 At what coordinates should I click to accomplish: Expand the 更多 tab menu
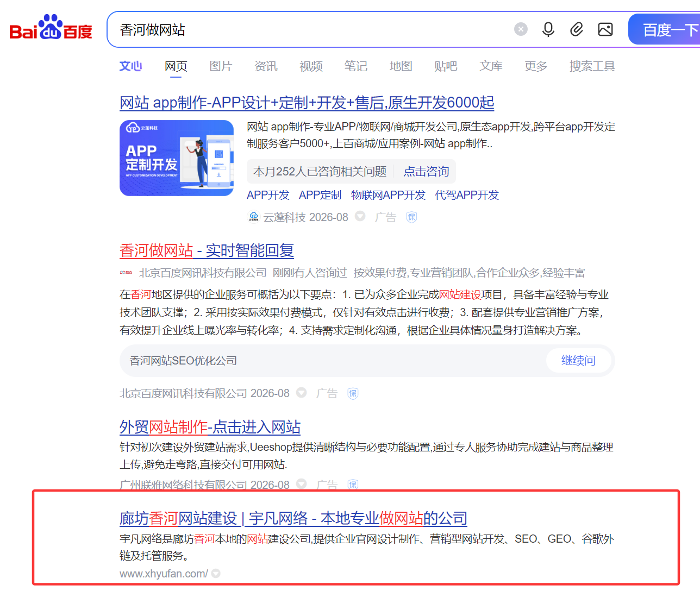[x=536, y=66]
